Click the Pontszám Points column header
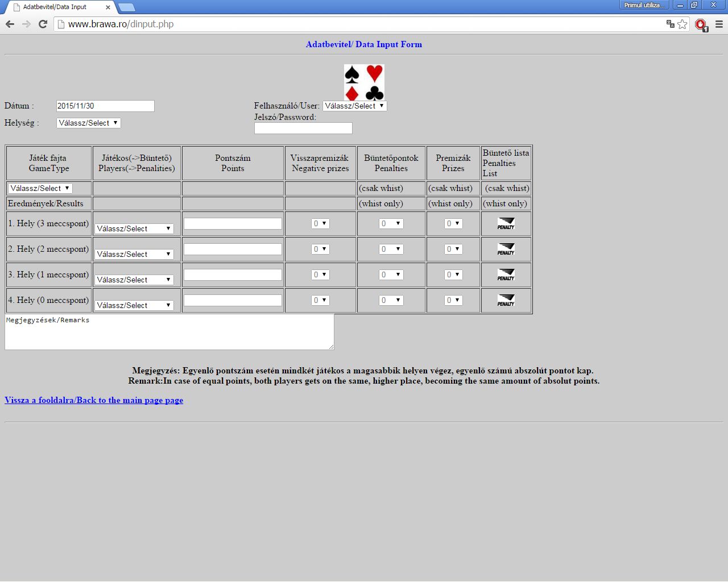The image size is (728, 582). [233, 163]
